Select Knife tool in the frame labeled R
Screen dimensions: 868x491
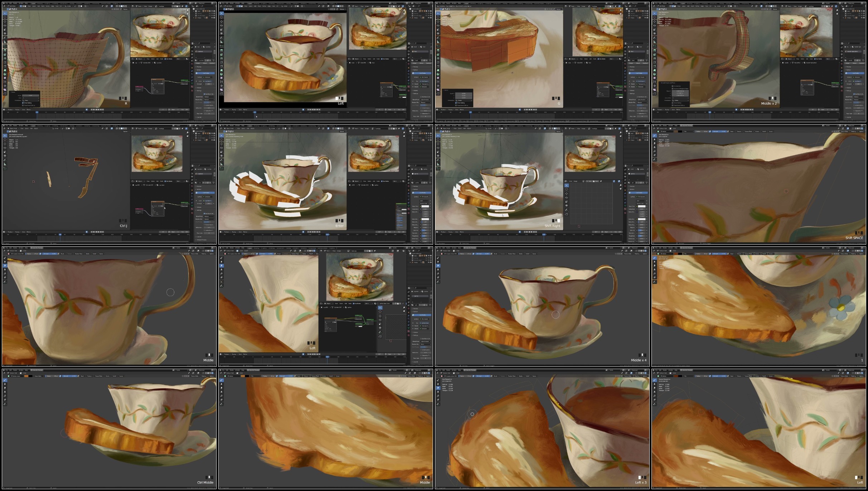(5, 66)
